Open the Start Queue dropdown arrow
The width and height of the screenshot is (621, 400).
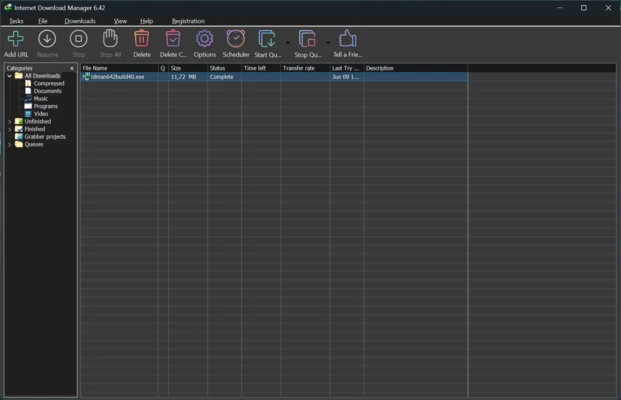point(288,43)
